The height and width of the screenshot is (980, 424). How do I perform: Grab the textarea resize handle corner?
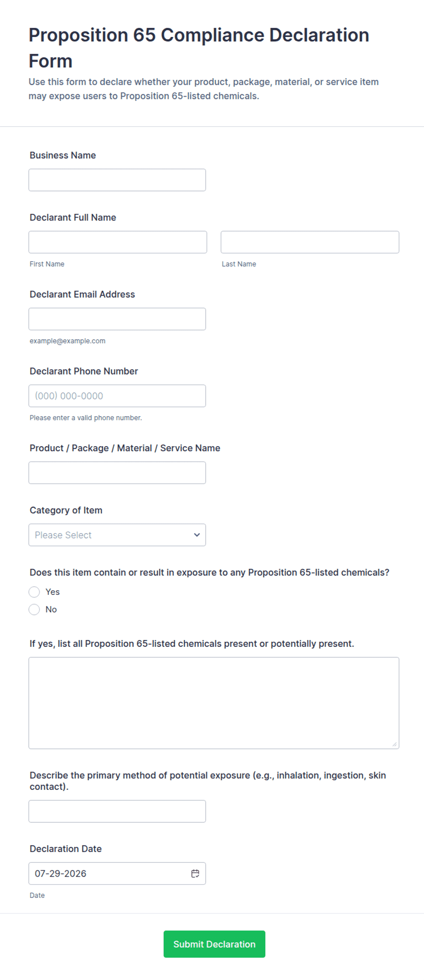pos(394,744)
